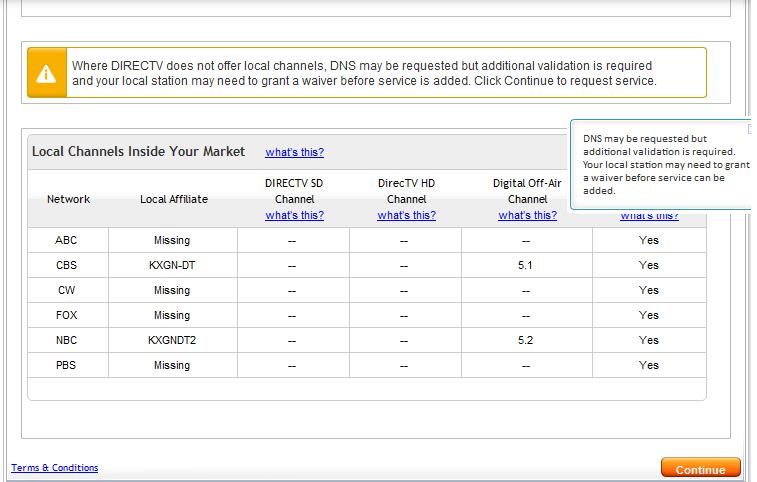Close the DNS tooltip popup
The image size is (757, 482).
click(x=750, y=129)
